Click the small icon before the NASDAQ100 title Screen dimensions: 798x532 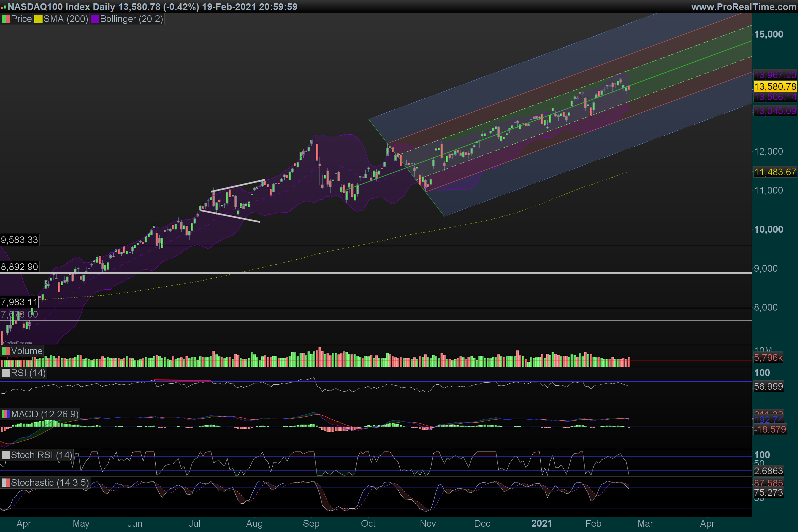[3, 7]
